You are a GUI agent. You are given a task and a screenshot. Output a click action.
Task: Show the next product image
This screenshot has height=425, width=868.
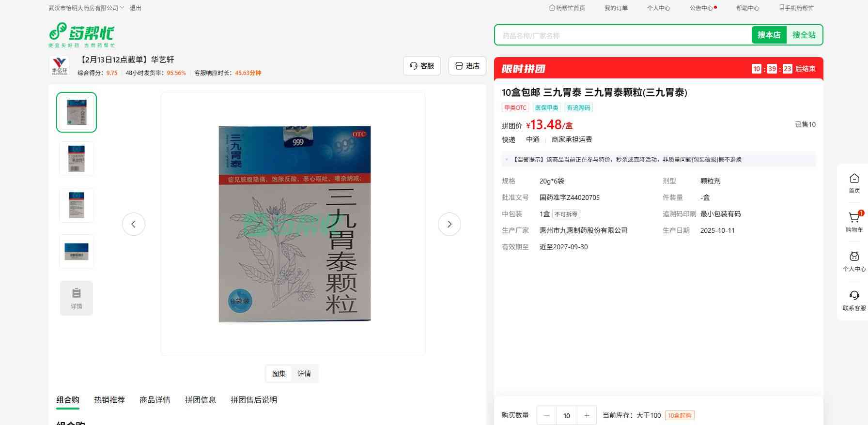click(449, 224)
